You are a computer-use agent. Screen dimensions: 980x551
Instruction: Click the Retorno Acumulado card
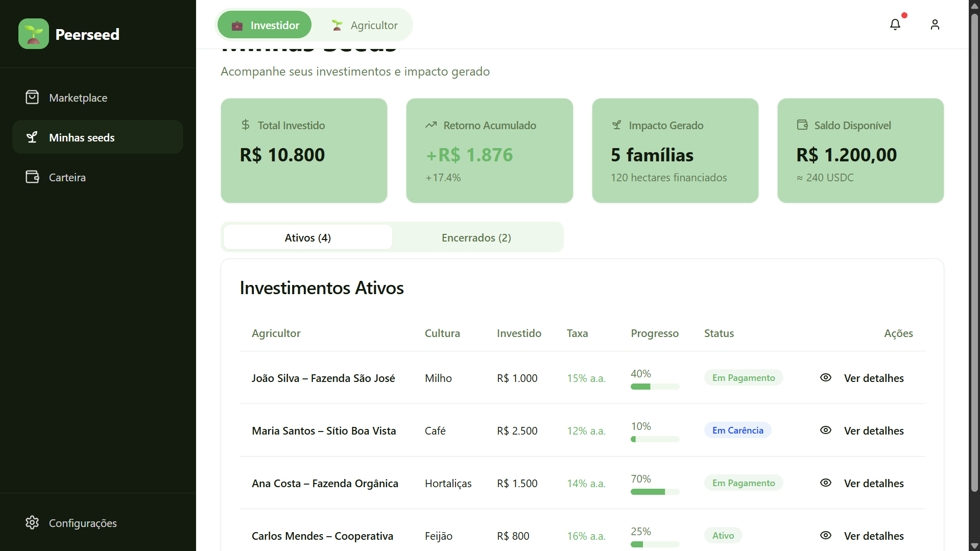[489, 151]
